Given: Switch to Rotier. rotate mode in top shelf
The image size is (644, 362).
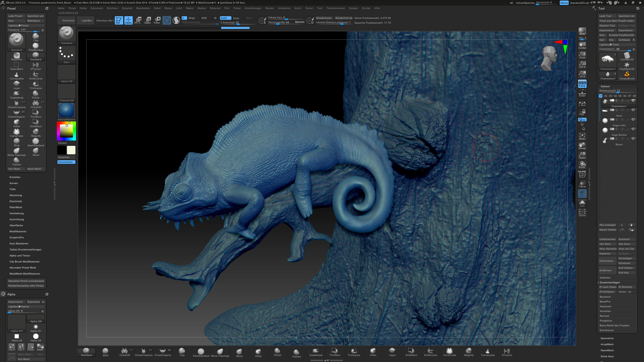Looking at the screenshot, I should [x=157, y=20].
